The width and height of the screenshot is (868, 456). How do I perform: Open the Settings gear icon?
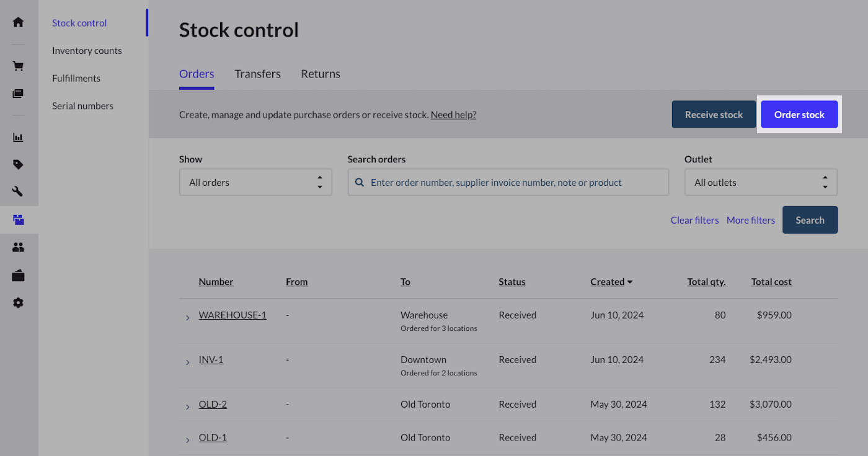pyautogui.click(x=18, y=302)
